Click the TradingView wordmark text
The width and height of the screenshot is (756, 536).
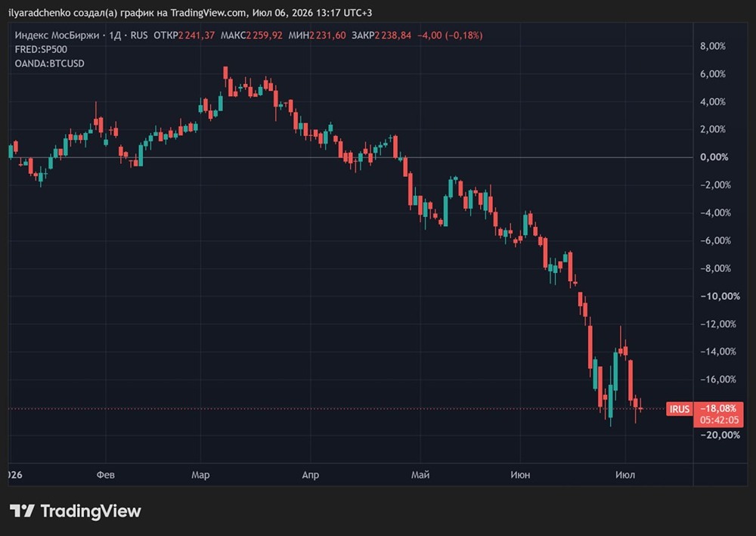[91, 511]
